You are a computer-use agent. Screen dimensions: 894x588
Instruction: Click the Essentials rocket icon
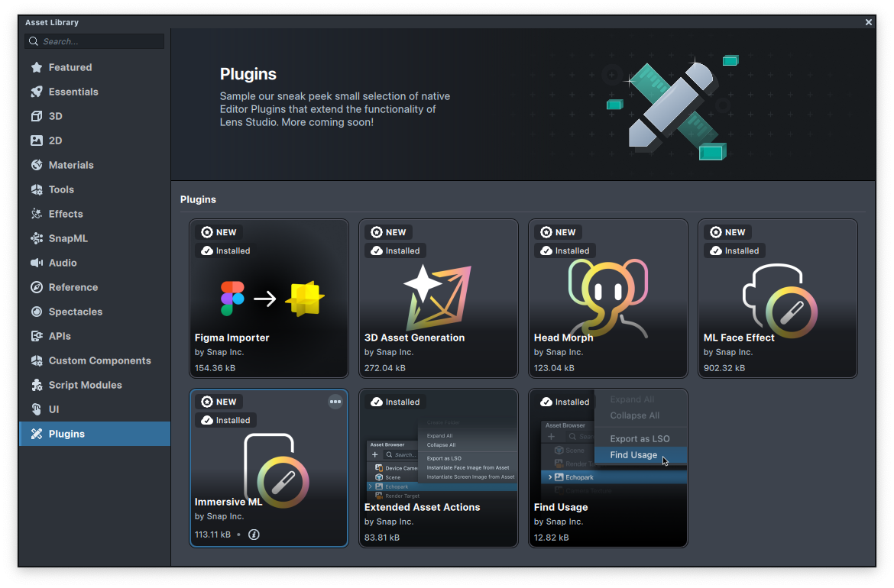coord(36,92)
